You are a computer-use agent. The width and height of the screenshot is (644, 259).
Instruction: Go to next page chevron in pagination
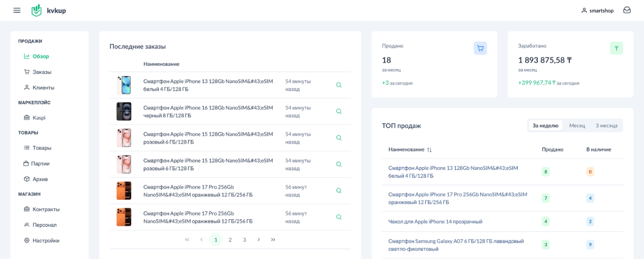pos(259,240)
